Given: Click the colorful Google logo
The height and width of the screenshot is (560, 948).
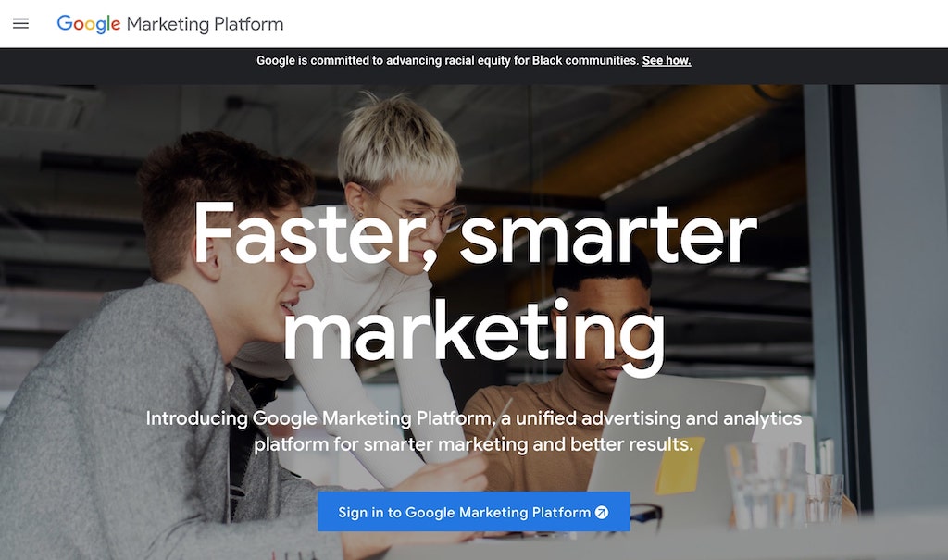Looking at the screenshot, I should pyautogui.click(x=89, y=24).
